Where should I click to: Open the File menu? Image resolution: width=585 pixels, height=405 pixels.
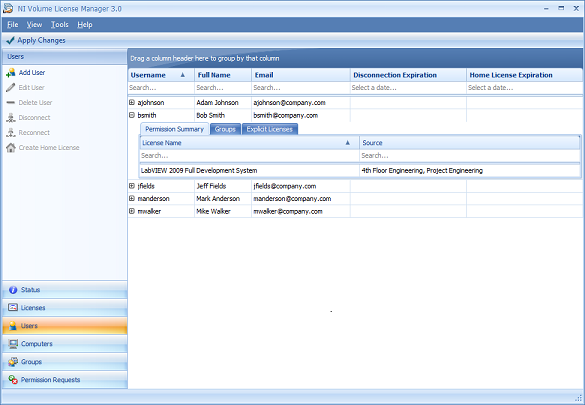click(x=13, y=25)
